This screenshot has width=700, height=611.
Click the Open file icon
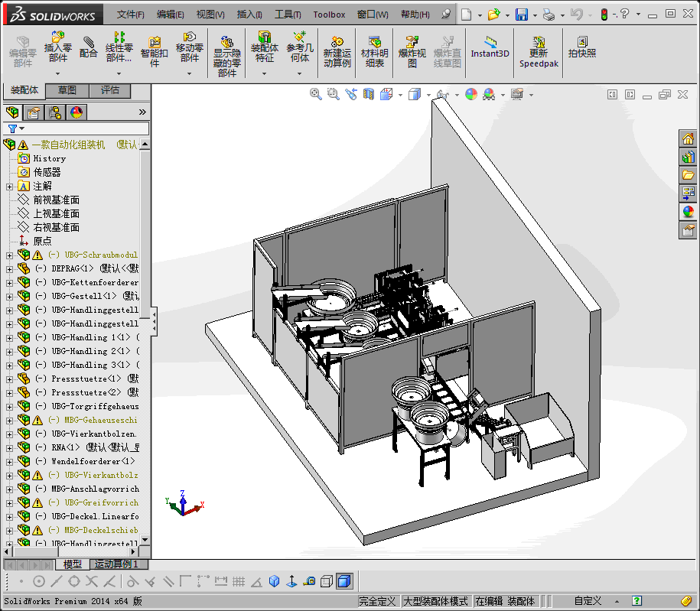pyautogui.click(x=493, y=15)
